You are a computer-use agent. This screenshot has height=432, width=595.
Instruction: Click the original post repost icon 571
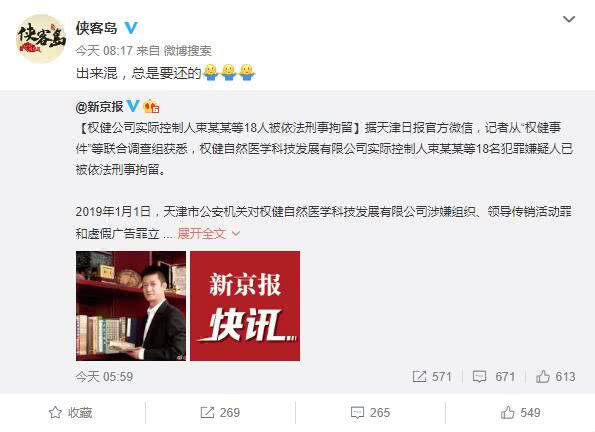point(432,377)
